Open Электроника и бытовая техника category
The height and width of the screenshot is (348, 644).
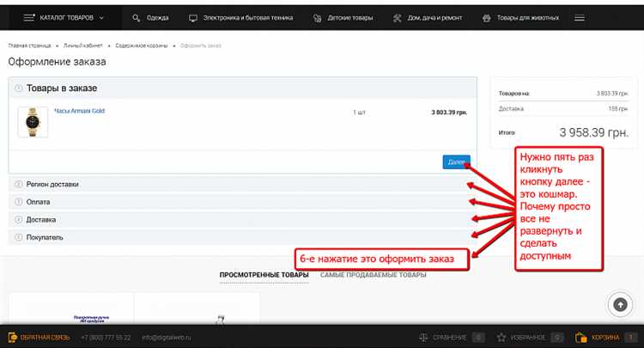(x=248, y=18)
